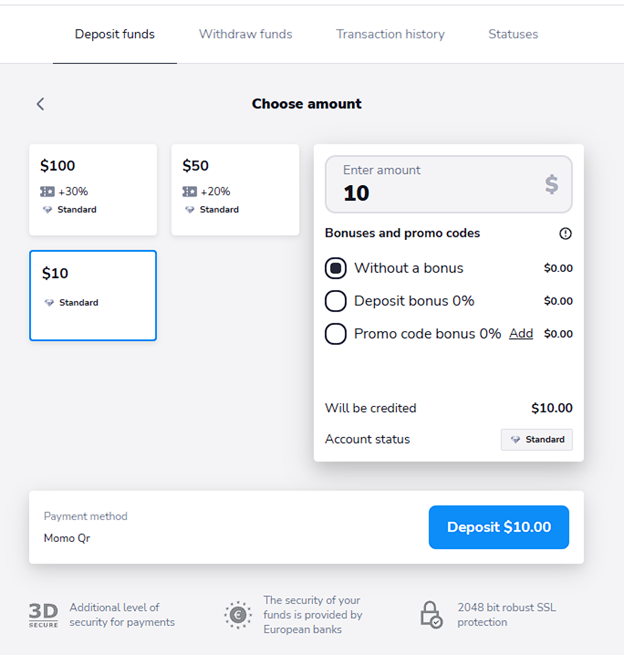The image size is (624, 655).
Task: Click the back arrow chevron
Action: 40,104
